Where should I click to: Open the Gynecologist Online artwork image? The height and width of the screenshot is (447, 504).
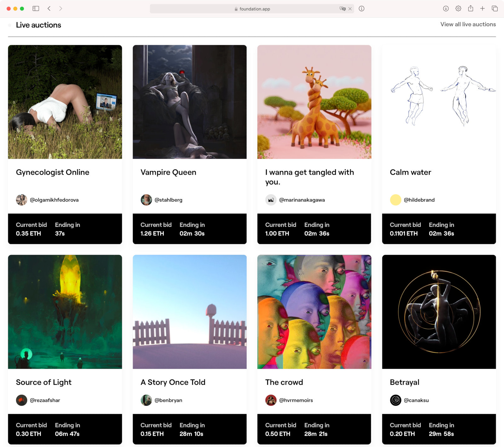(x=65, y=102)
